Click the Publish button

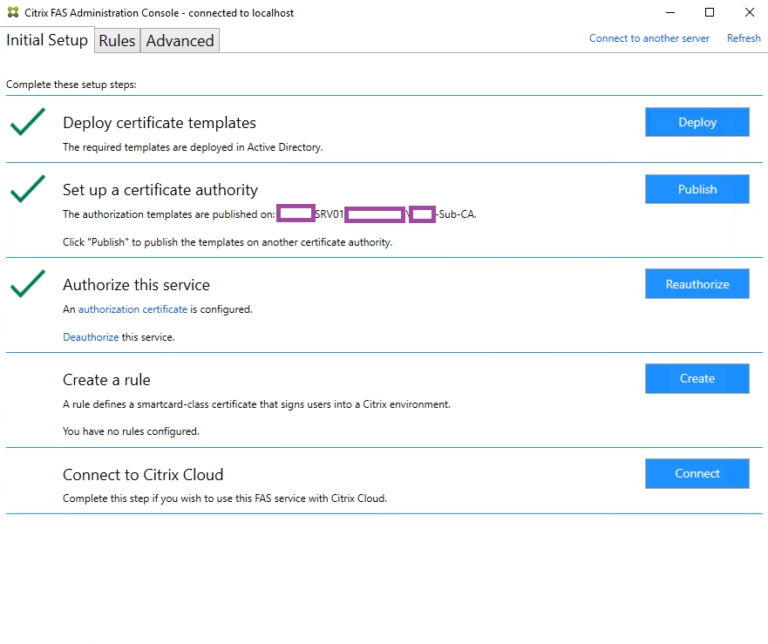[x=697, y=189]
